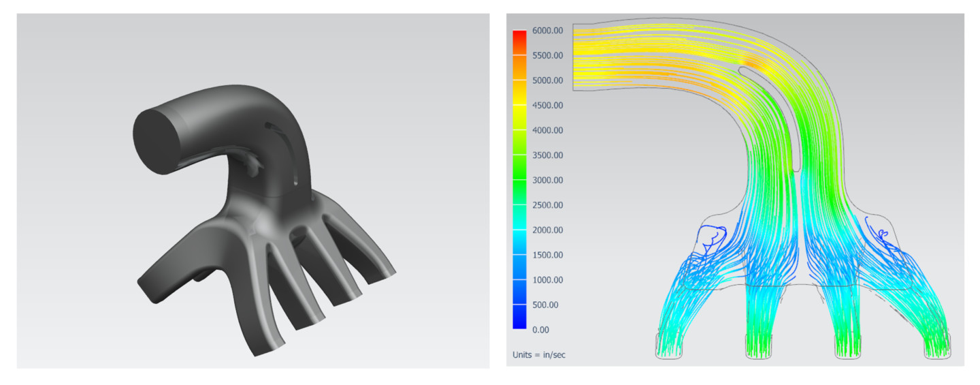Select the blue bottom of the color scale

pos(519,323)
